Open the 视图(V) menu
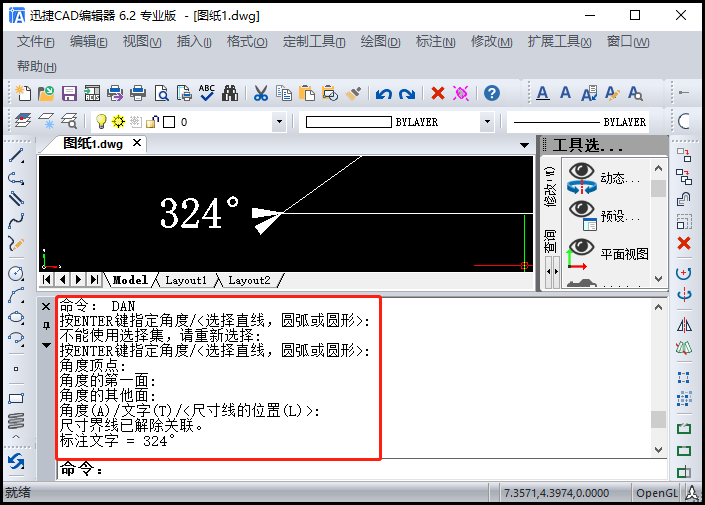 point(142,42)
